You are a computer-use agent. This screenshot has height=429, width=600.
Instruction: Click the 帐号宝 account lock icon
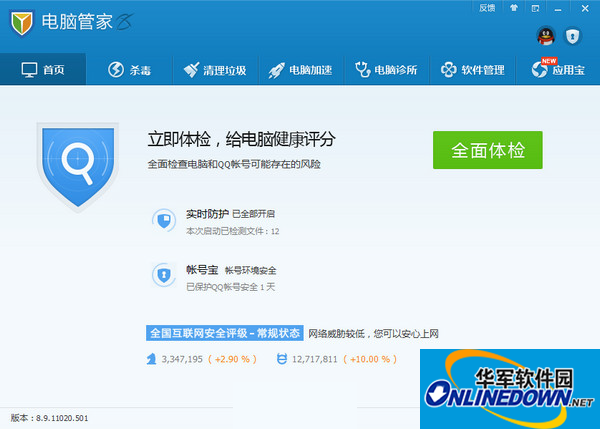(164, 275)
